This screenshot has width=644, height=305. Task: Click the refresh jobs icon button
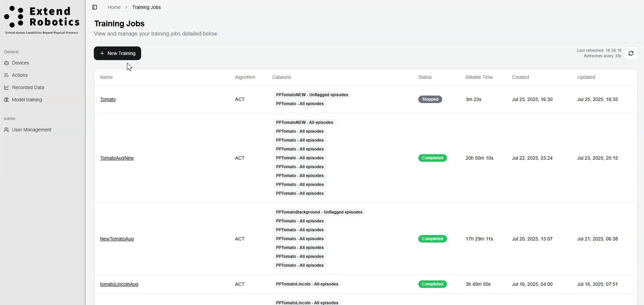tap(631, 53)
